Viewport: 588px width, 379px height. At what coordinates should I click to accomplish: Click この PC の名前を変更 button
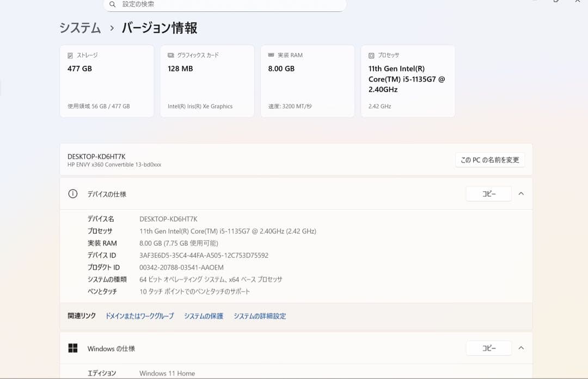(x=490, y=160)
